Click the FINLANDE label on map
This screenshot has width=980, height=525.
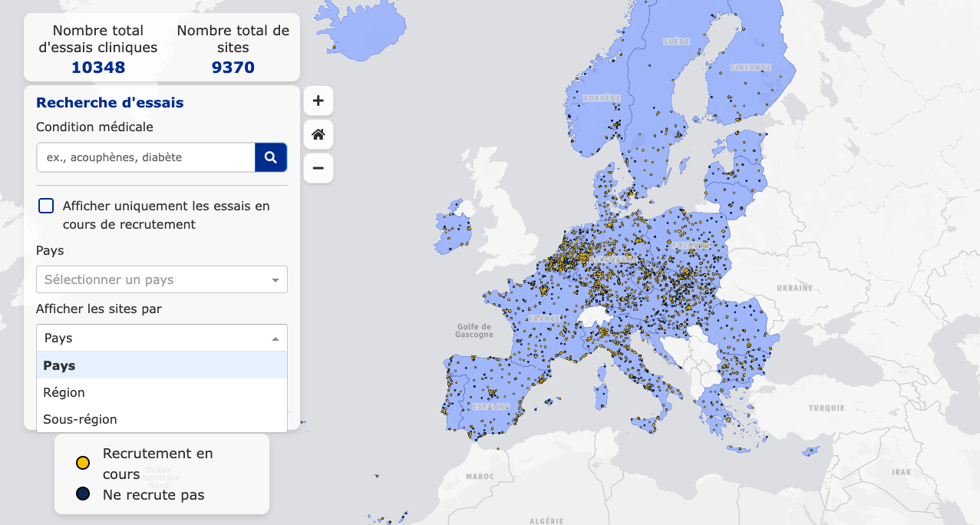751,68
